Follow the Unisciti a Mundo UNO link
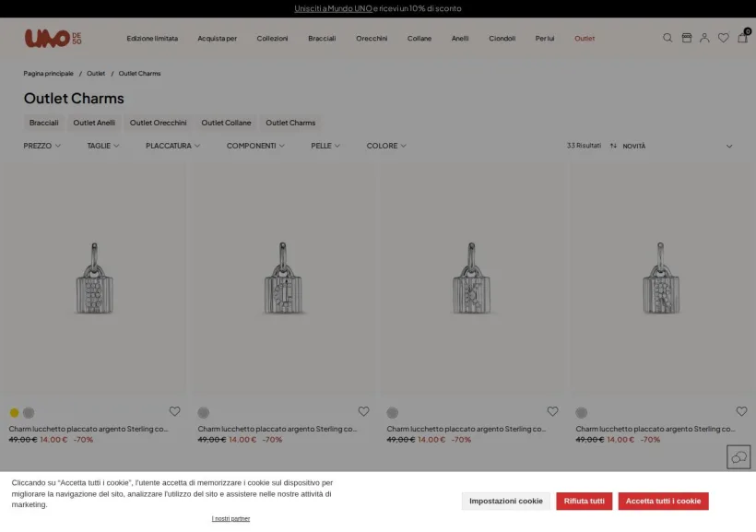Viewport: 756px width, 532px height. point(333,8)
